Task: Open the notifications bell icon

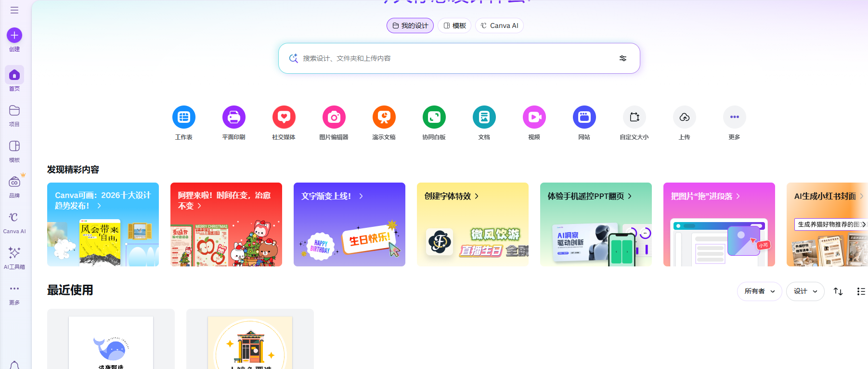Action: [14, 365]
